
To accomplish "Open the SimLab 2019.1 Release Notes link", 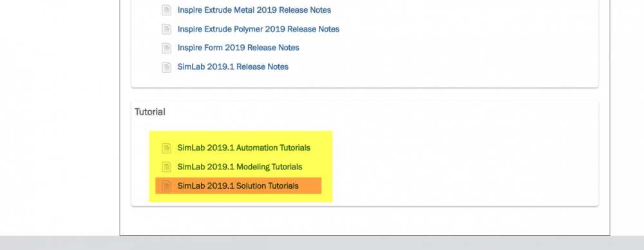I will pos(233,66).
